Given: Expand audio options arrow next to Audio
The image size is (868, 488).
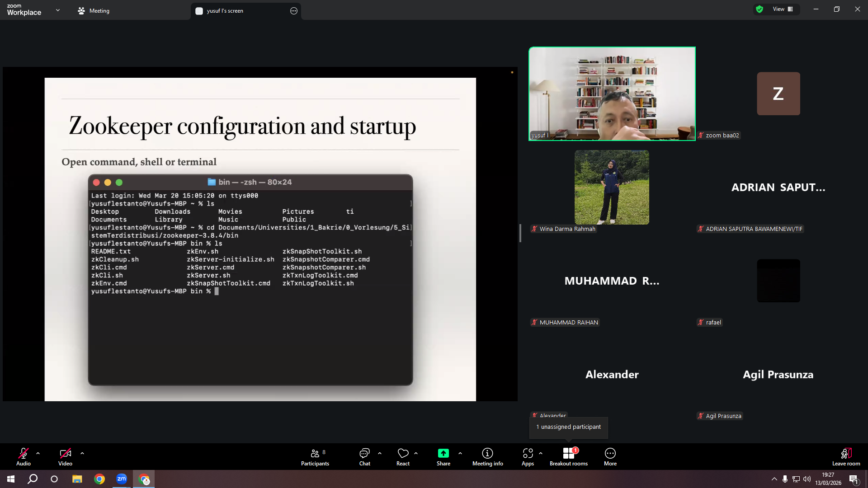Looking at the screenshot, I should click(x=38, y=453).
